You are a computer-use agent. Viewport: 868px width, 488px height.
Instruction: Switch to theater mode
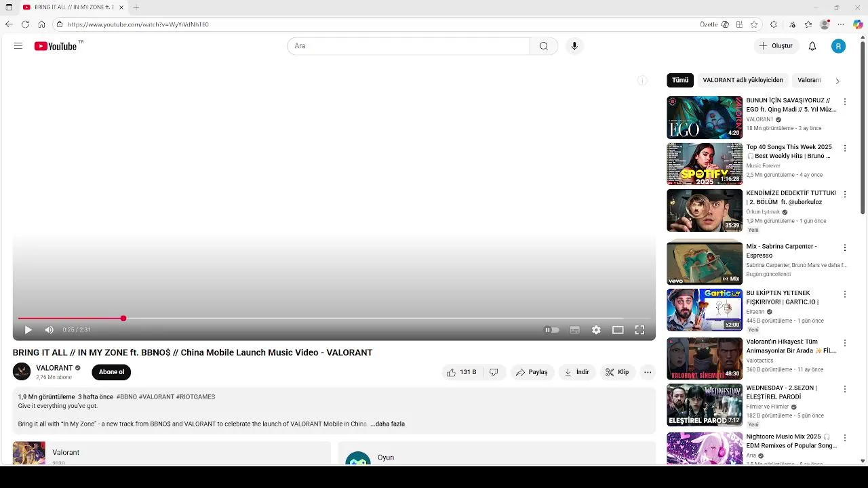pos(618,330)
